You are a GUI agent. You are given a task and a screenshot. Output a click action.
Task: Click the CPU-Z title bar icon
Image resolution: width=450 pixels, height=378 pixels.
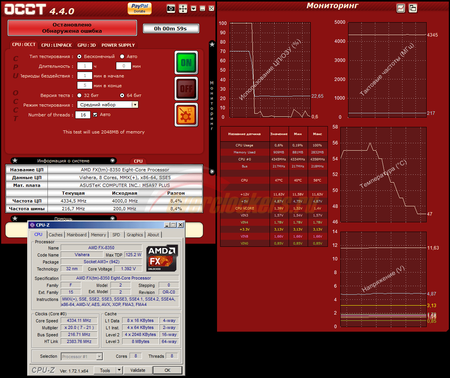click(32, 225)
